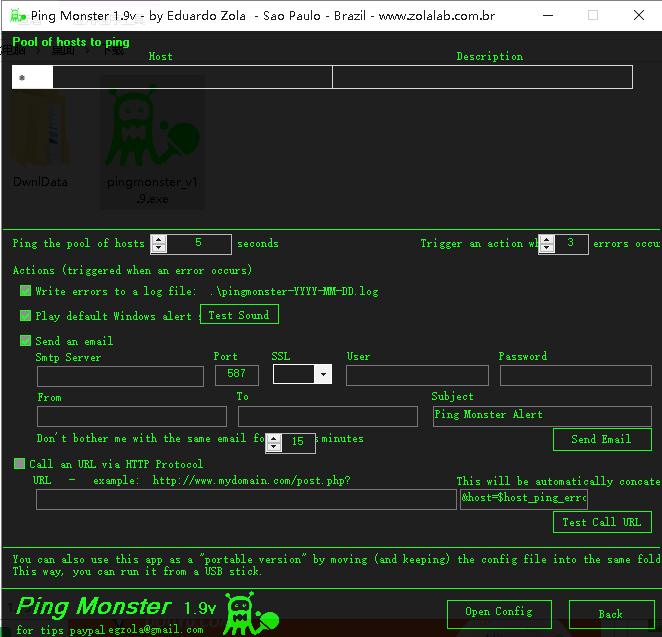This screenshot has height=637, width=662.
Task: Click the errors count value 3
Action: click(x=571, y=244)
